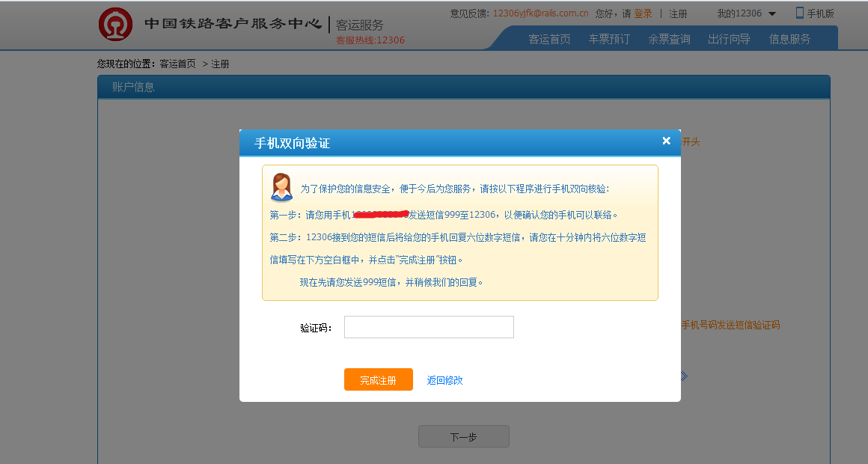The width and height of the screenshot is (868, 464).
Task: Focus the 验证码 input field
Action: tap(429, 327)
